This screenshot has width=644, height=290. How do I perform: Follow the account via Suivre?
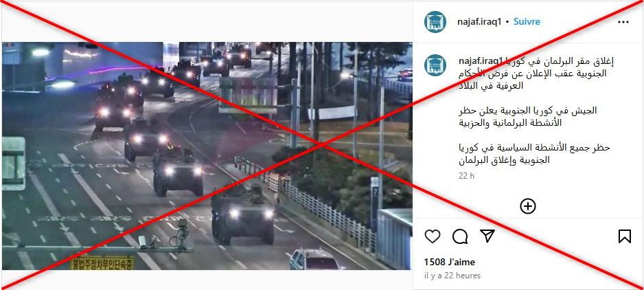coord(527,22)
